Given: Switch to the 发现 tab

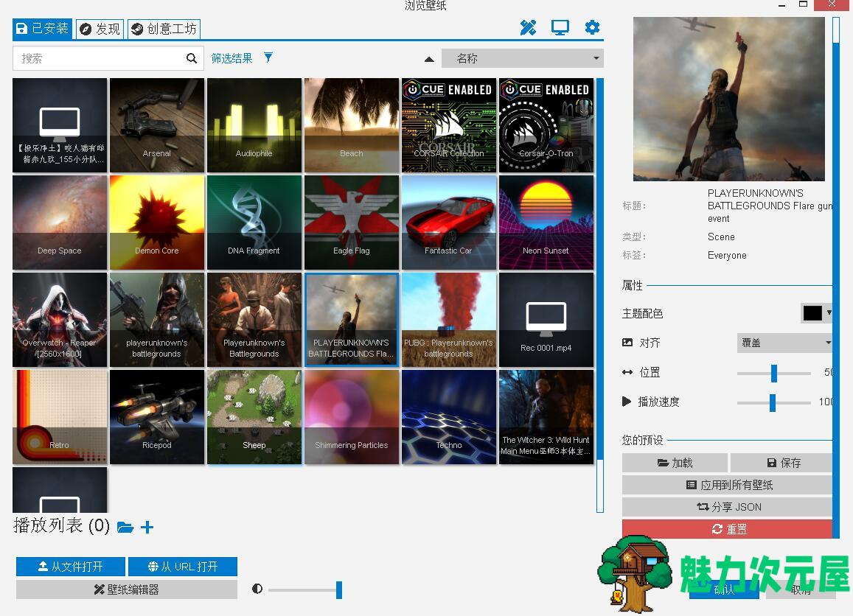Looking at the screenshot, I should (x=100, y=29).
